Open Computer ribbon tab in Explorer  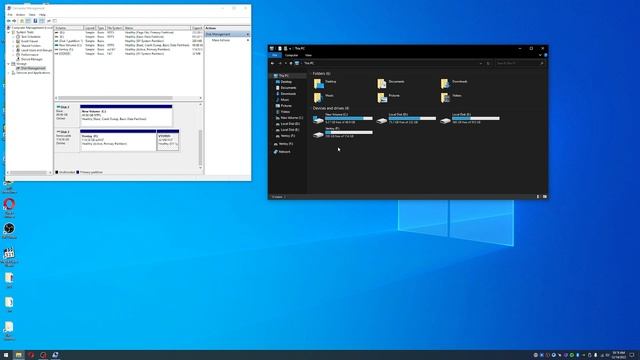[291, 55]
